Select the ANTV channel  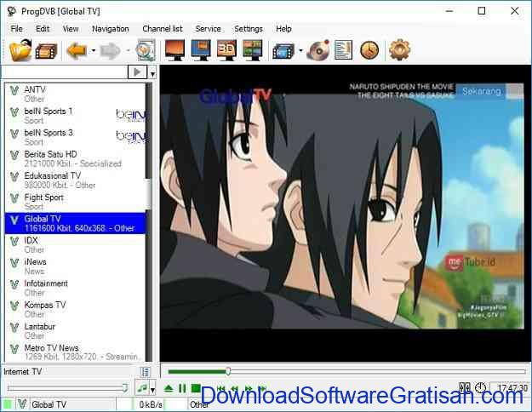coord(75,94)
